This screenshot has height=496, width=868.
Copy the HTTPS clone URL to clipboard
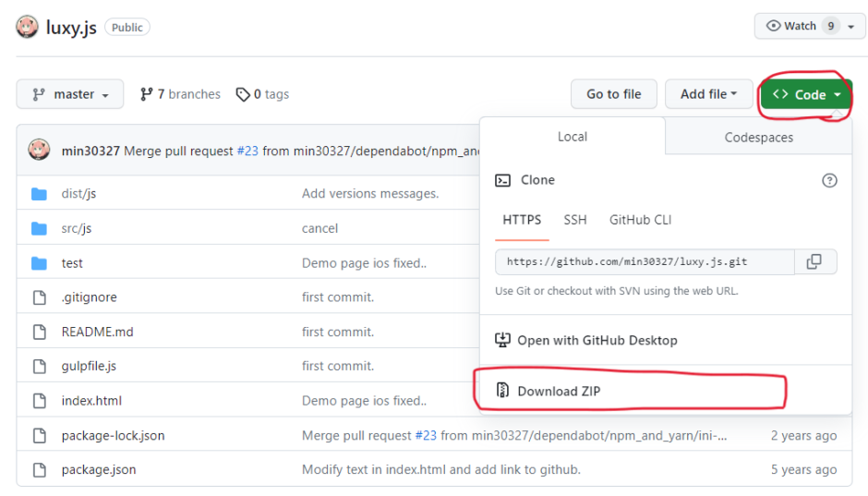814,262
